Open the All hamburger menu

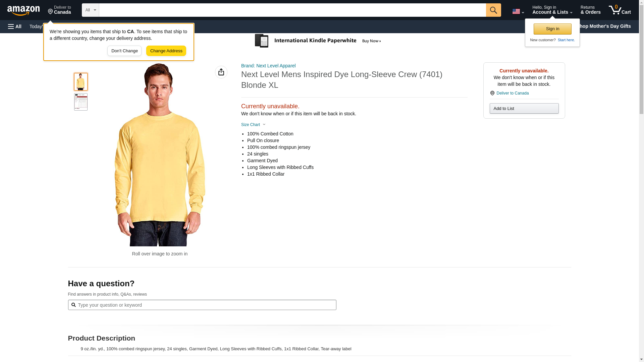click(15, 26)
